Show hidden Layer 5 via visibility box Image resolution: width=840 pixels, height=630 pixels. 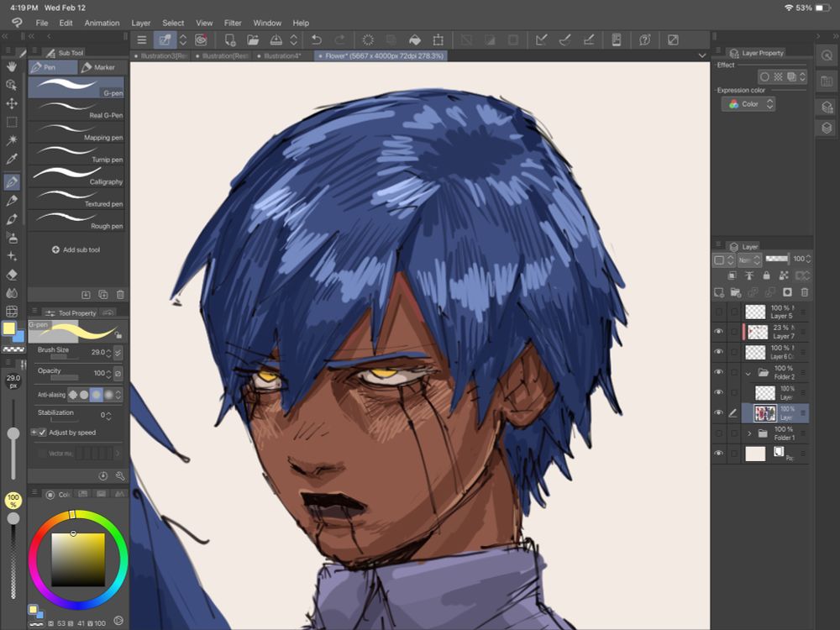point(719,312)
